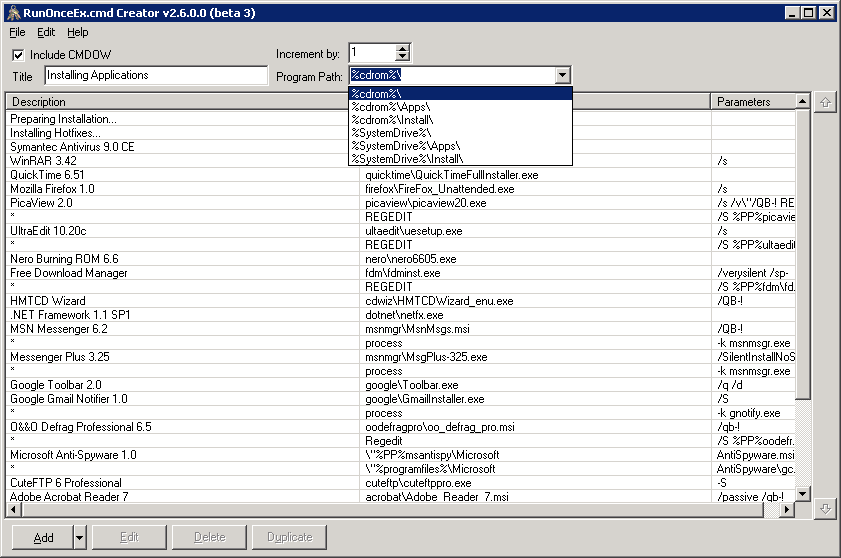The width and height of the screenshot is (841, 558).
Task: Increase the Increment by value
Action: click(x=402, y=49)
